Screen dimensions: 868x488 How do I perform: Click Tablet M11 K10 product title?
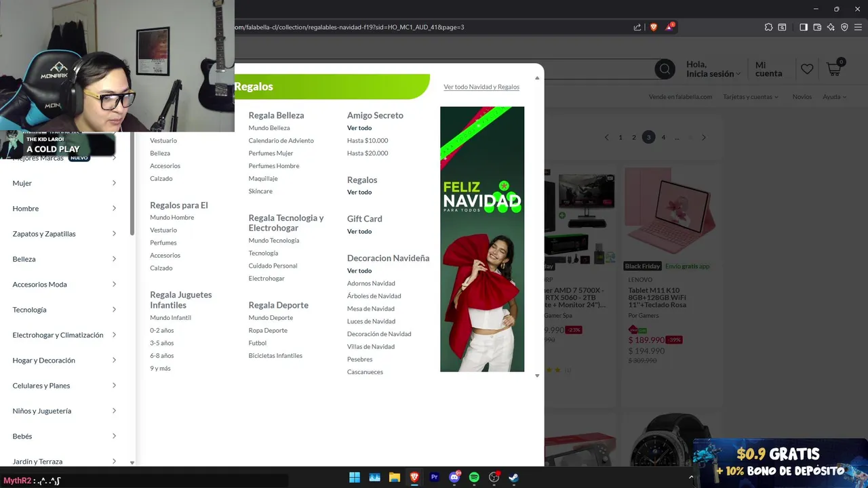[657, 298]
